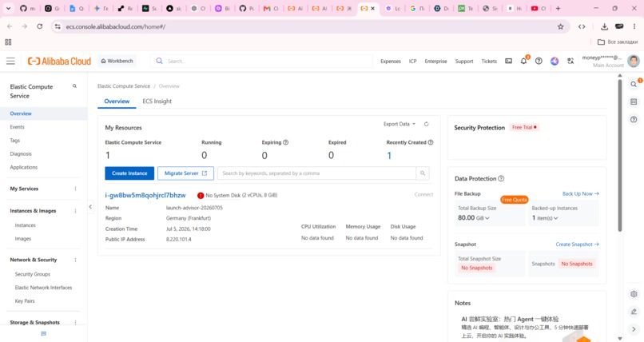644x342 pixels.
Task: Open right rail help circle icon
Action: coord(634,120)
